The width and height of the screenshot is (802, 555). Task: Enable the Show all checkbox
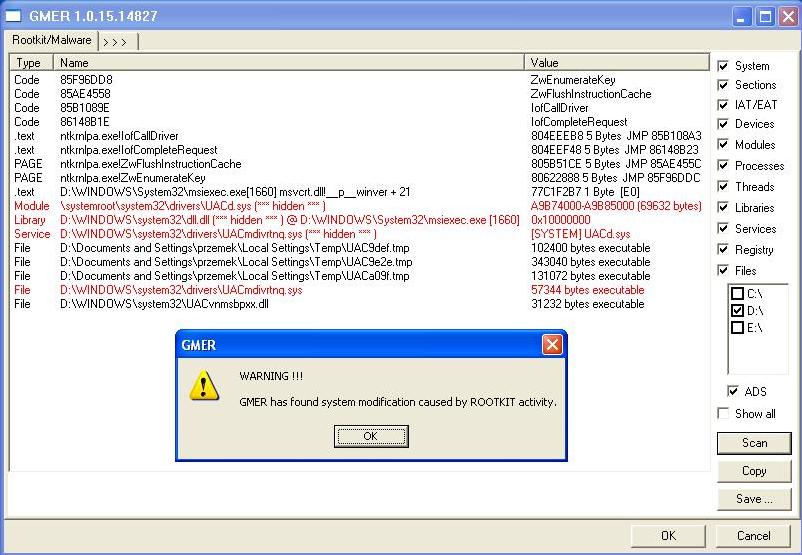(x=723, y=413)
